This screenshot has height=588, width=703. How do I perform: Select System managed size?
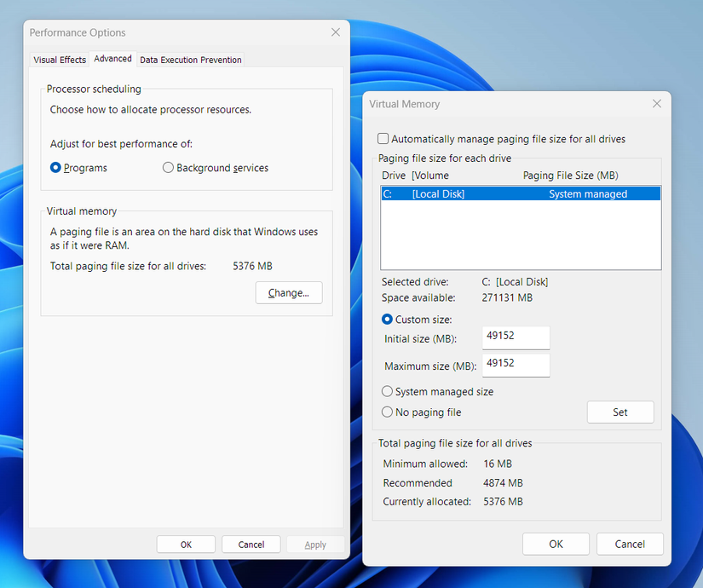pyautogui.click(x=388, y=391)
